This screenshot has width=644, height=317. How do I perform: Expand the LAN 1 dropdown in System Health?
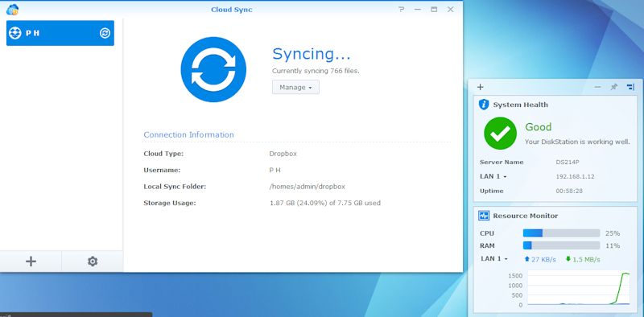[493, 176]
